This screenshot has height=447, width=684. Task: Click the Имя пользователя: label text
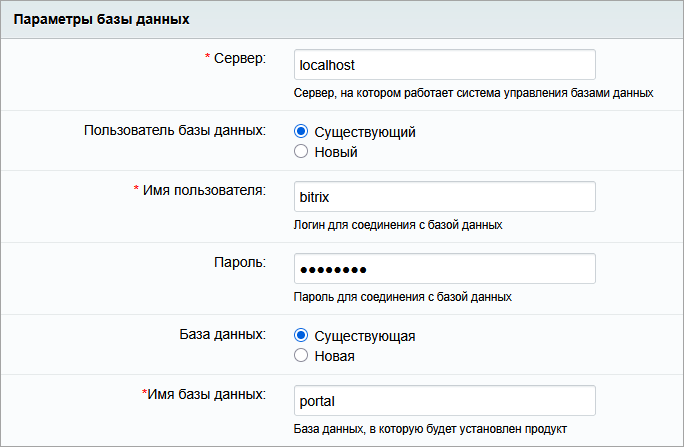[x=204, y=190]
